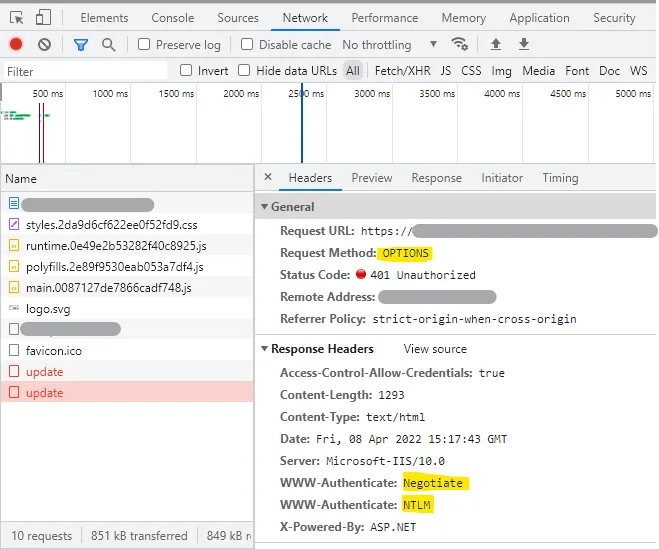The width and height of the screenshot is (659, 549).
Task: Select the Network tab
Action: coord(305,18)
